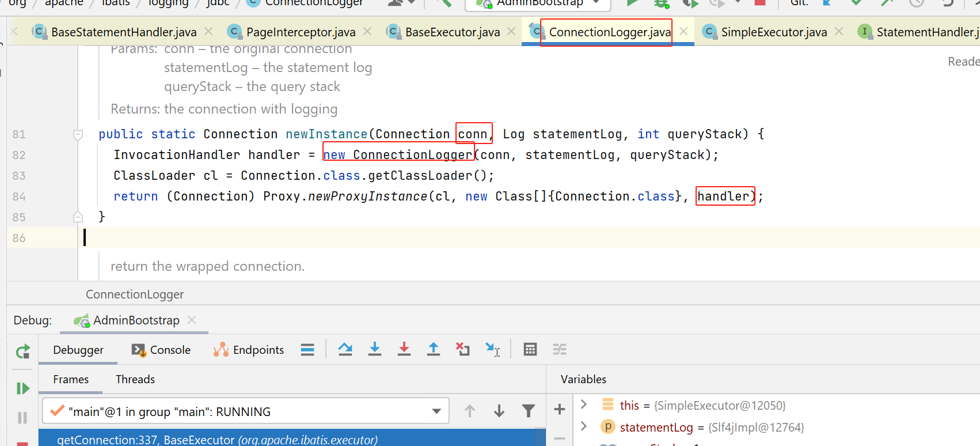Click Run to Cursor icon
Image resolution: width=980 pixels, height=446 pixels.
pyautogui.click(x=492, y=349)
